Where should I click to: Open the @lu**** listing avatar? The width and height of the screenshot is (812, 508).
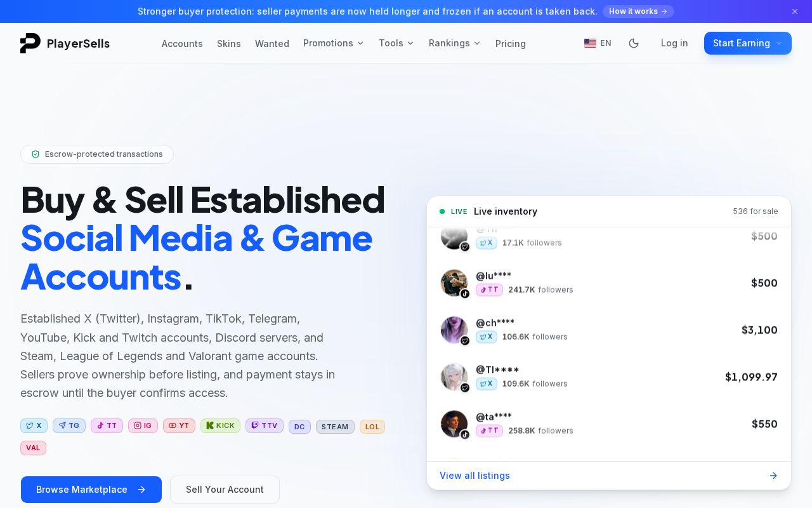pos(454,283)
